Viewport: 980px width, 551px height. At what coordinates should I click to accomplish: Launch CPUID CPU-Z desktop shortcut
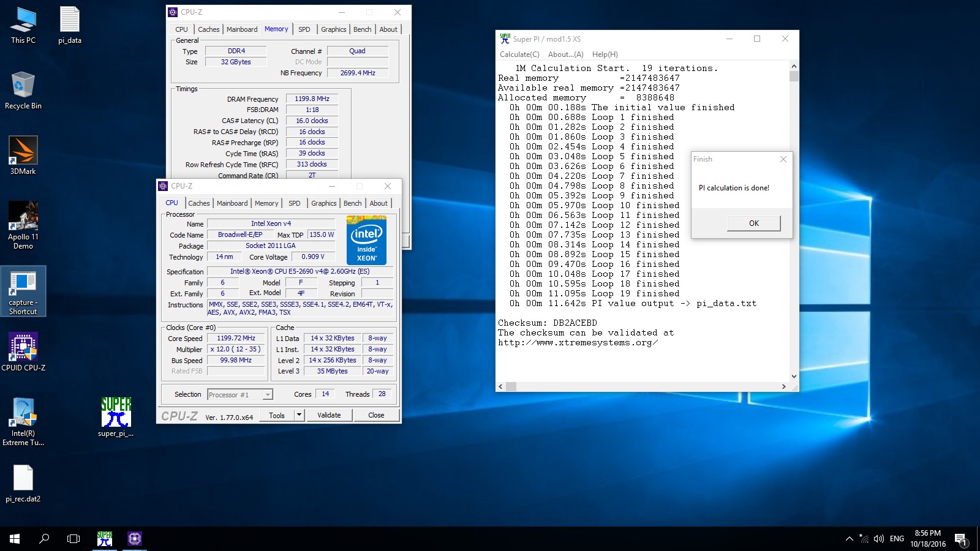[23, 352]
